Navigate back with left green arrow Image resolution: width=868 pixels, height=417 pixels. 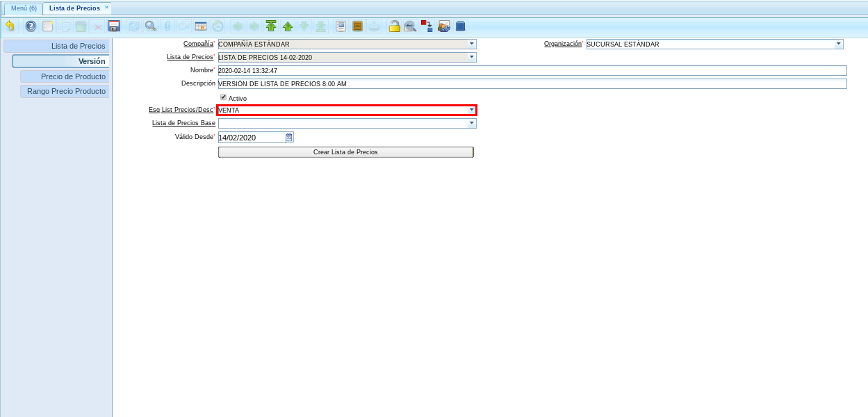[x=238, y=26]
